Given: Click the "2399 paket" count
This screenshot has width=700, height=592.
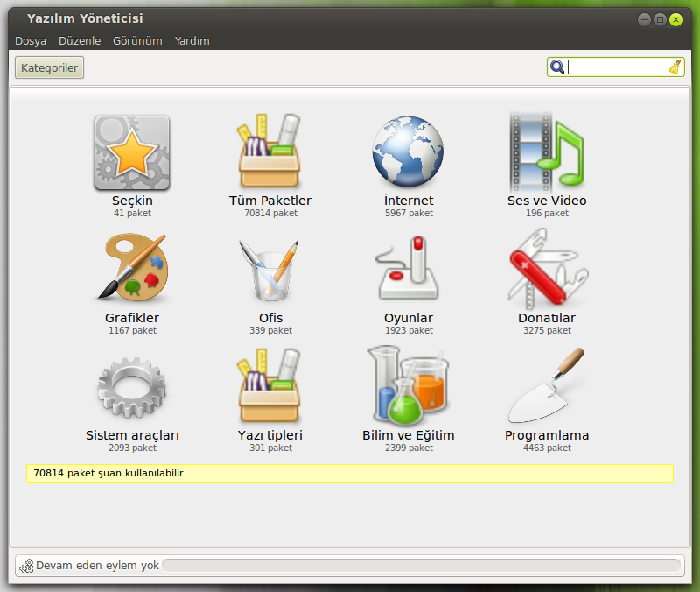Looking at the screenshot, I should click(x=409, y=448).
